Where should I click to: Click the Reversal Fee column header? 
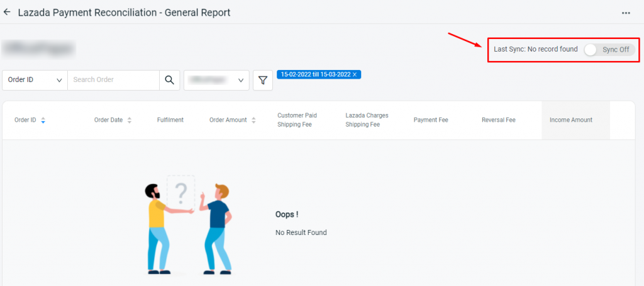(498, 120)
